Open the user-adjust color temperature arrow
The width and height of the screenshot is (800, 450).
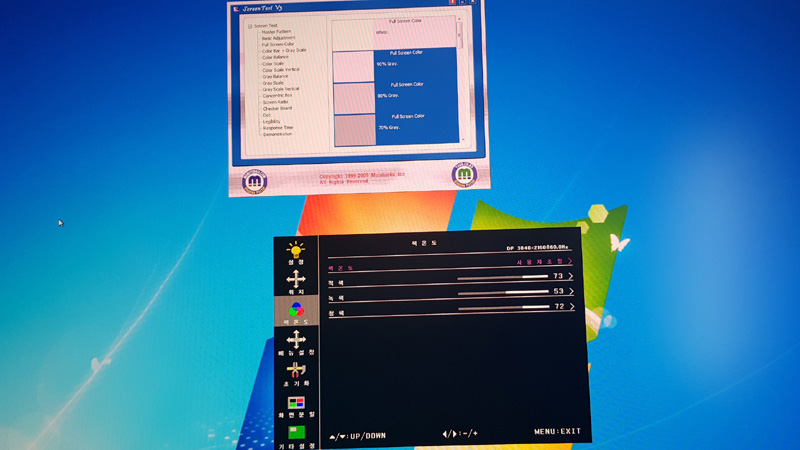571,261
